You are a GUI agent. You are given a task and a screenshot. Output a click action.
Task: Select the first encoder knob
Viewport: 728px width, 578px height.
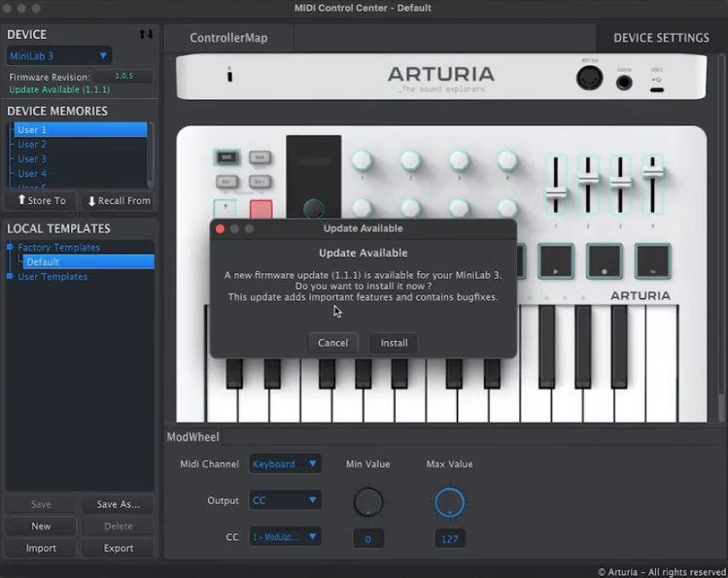pos(363,160)
